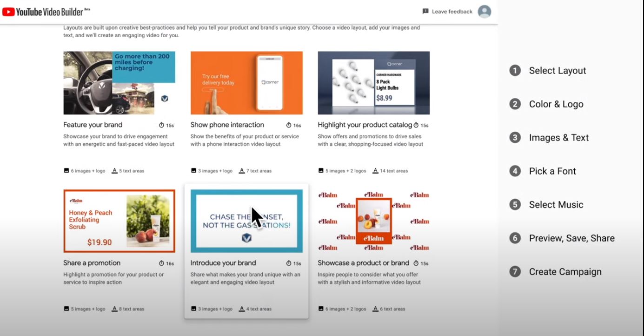The width and height of the screenshot is (644, 336).
Task: Select the Share a promotion thumbnail
Action: [x=119, y=221]
